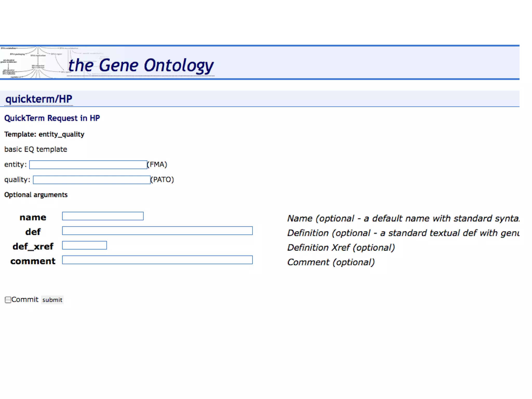Enable the Commit checkbox
532x399 pixels.
click(x=8, y=300)
